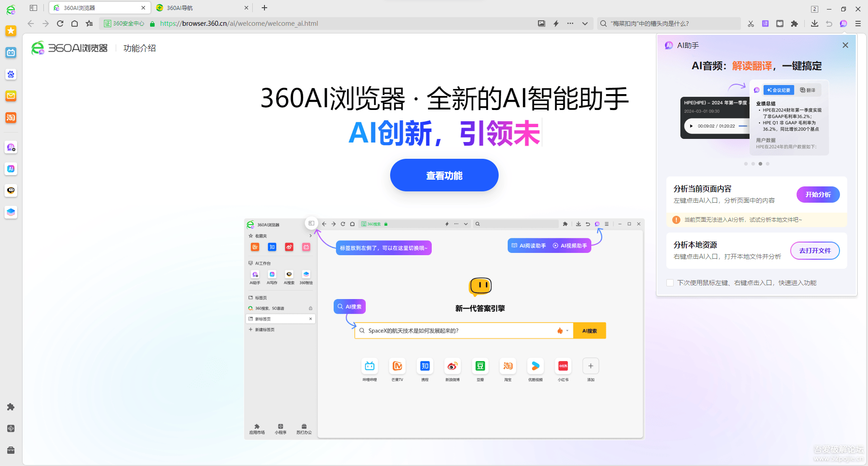
Task: Click the 360安全中心 site badge
Action: 124,24
